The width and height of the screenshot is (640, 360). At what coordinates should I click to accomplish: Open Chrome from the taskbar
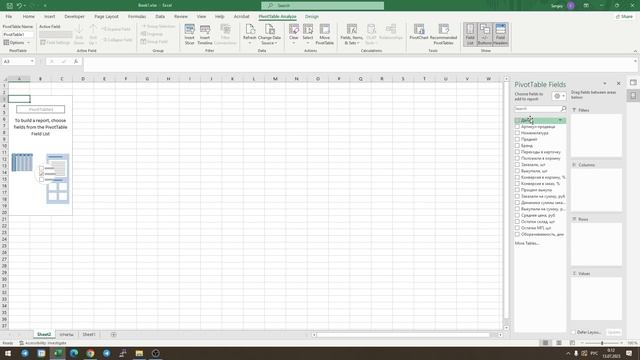pos(90,353)
